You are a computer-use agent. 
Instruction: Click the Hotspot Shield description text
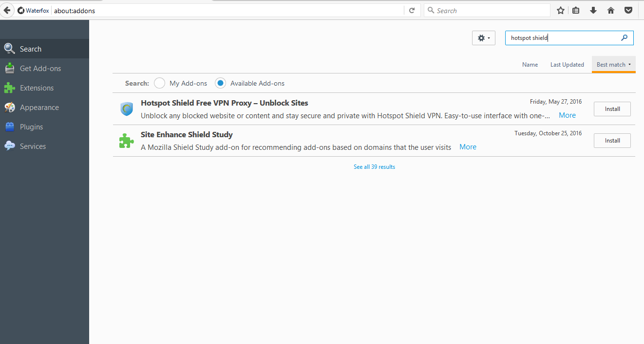[x=345, y=116]
